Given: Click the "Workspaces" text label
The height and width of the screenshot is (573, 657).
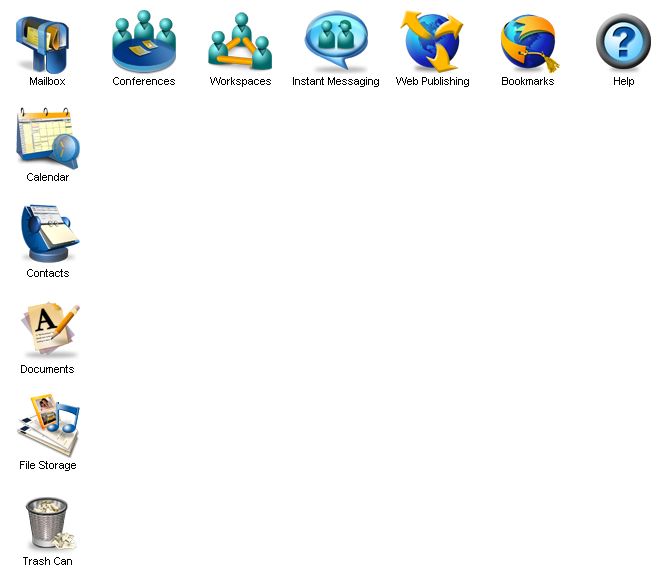Looking at the screenshot, I should click(241, 81).
